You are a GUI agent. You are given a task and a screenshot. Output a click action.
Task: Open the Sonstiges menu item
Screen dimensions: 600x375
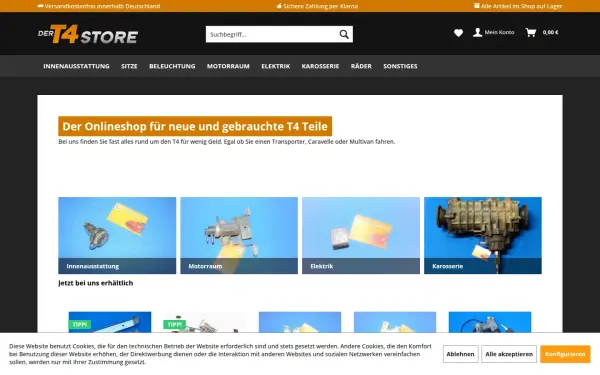[400, 66]
